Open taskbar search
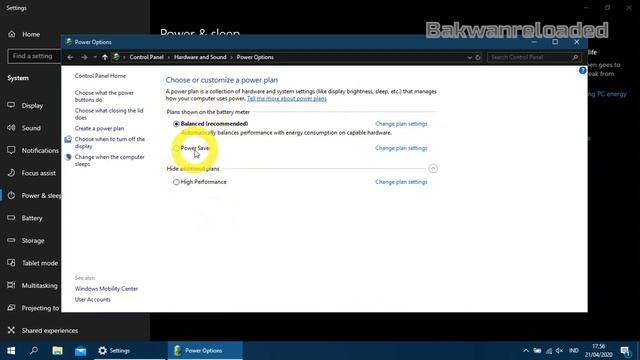This screenshot has width=640, height=360. (x=34, y=351)
